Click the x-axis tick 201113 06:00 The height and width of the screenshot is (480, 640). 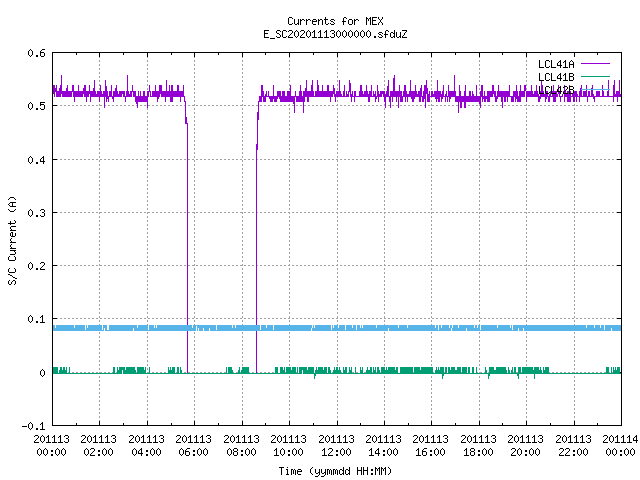click(193, 446)
